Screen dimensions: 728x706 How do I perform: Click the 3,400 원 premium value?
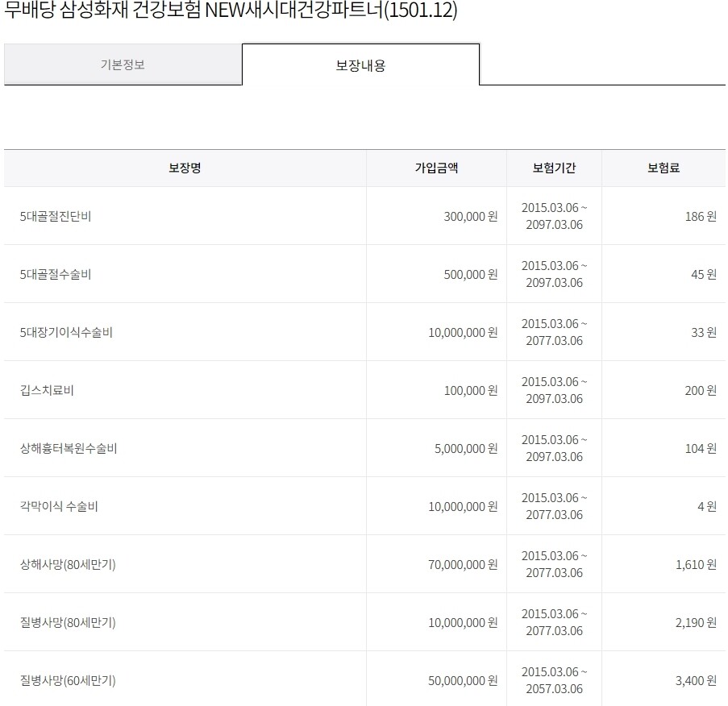point(696,680)
